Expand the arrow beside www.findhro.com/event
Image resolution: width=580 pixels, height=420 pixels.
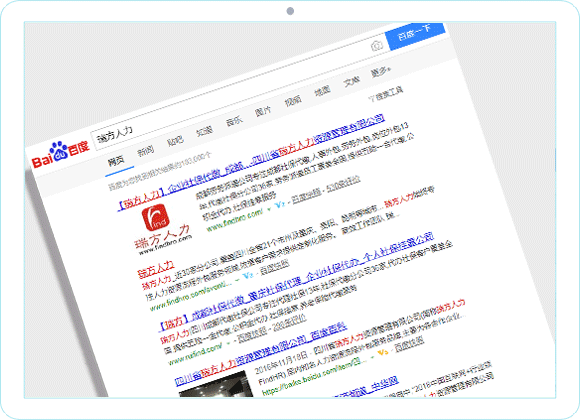pos(237,280)
